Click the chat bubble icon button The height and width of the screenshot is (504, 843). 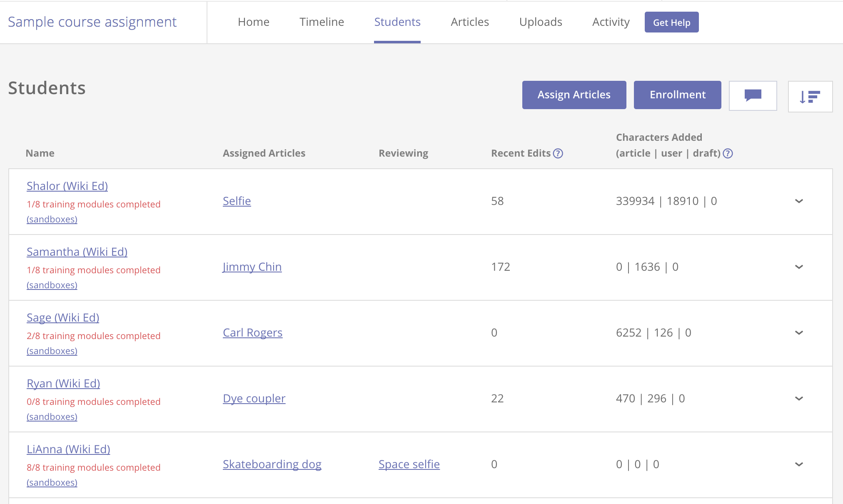753,95
